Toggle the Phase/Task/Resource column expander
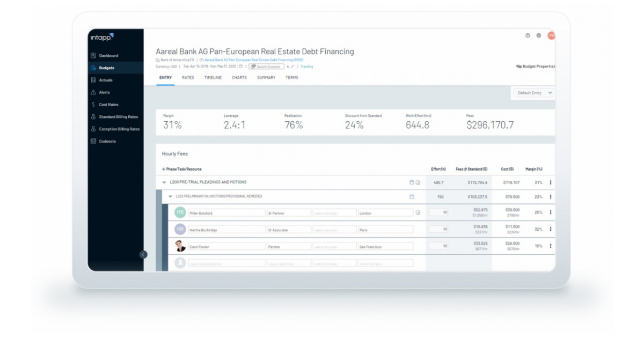The height and width of the screenshot is (338, 644). [164, 169]
